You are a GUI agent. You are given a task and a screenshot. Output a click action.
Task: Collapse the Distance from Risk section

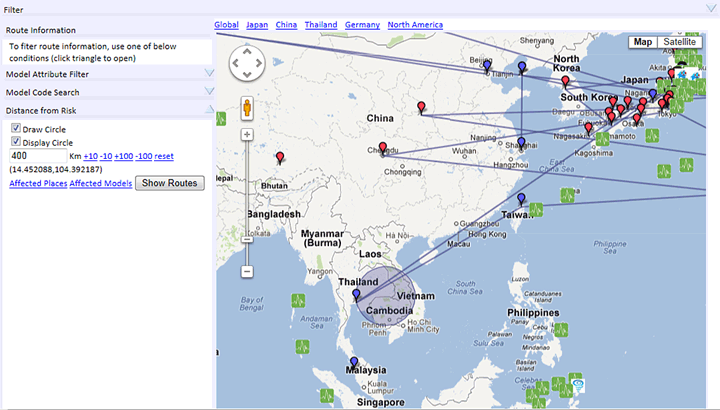point(209,110)
